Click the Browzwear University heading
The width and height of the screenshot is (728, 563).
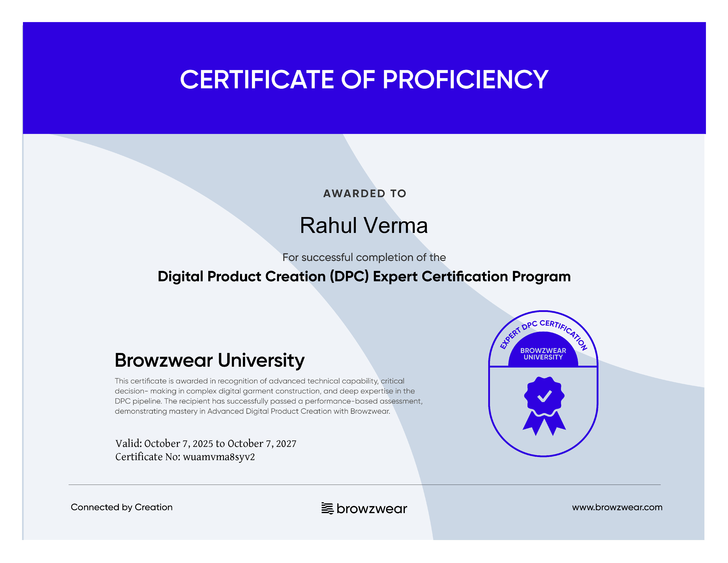coord(210,361)
